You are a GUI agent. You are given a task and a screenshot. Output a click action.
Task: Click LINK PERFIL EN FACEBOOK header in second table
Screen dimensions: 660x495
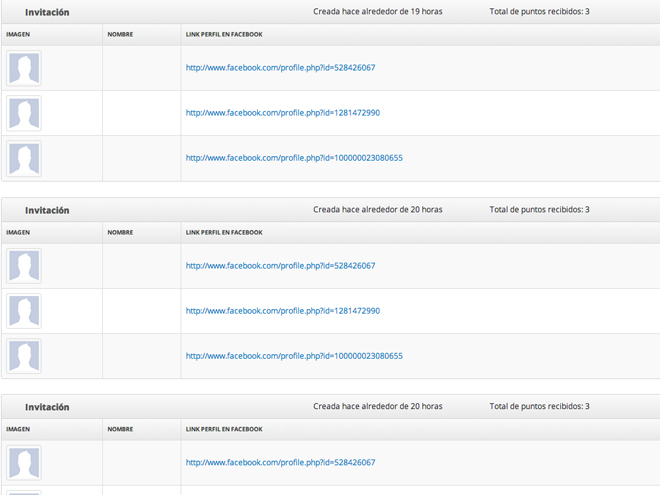point(224,232)
